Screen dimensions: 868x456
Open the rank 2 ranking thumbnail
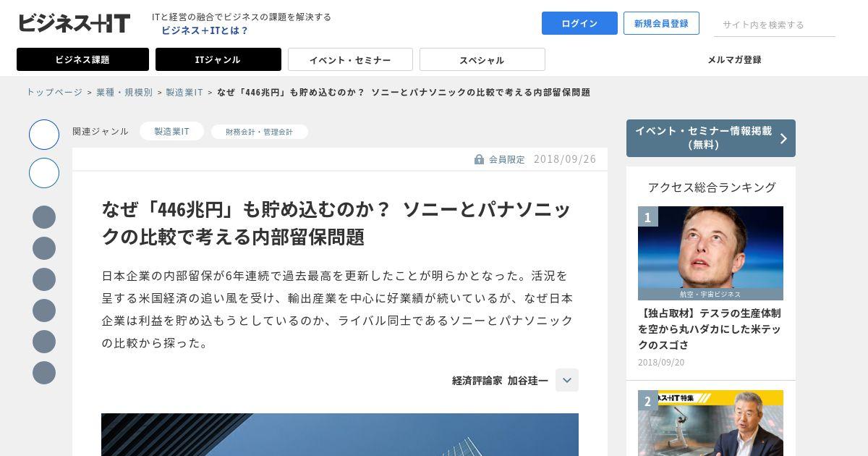click(x=710, y=423)
